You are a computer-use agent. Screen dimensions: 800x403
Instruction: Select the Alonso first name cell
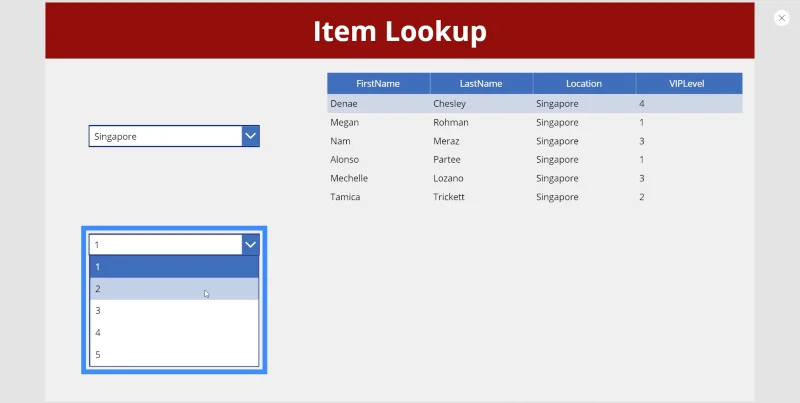(344, 160)
